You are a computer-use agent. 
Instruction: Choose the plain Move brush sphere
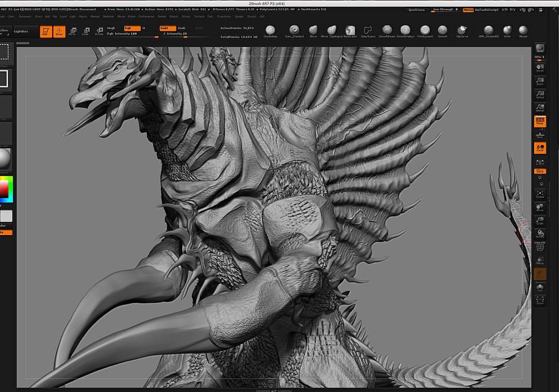tap(313, 31)
